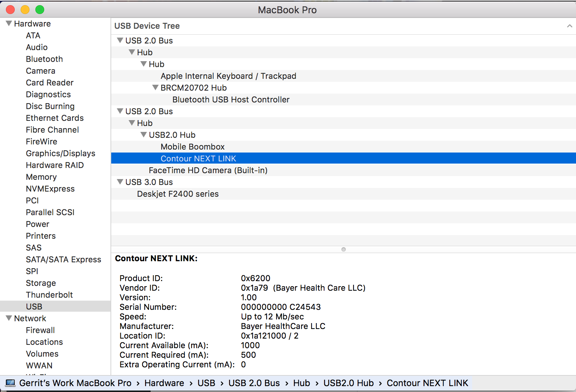Select NVMExpress in the sidebar
This screenshot has width=576, height=392.
tap(50, 189)
